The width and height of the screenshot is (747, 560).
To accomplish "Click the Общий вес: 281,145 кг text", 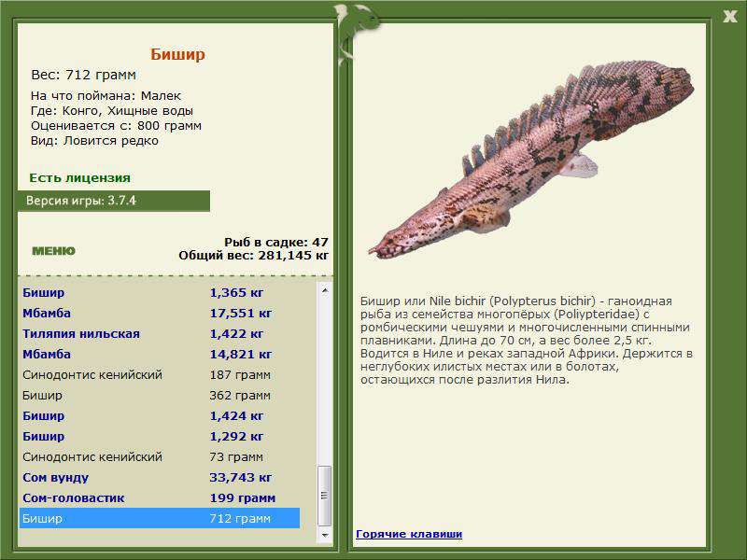I will [253, 255].
